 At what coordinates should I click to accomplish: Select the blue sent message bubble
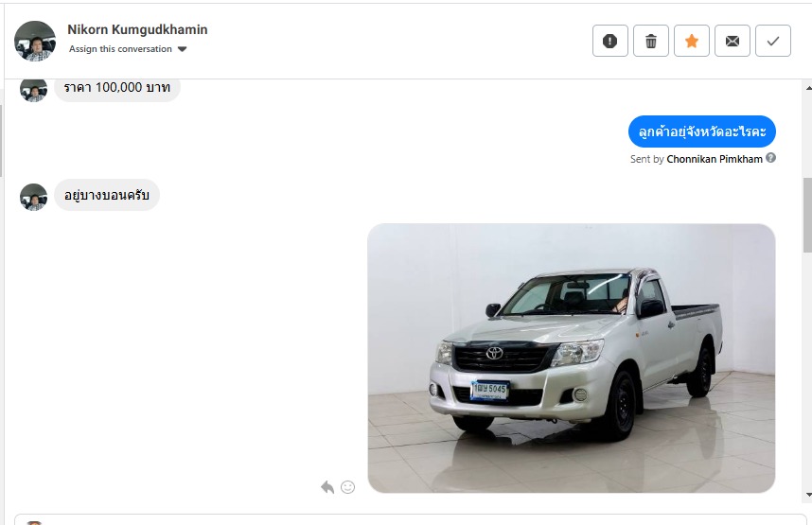pyautogui.click(x=701, y=131)
